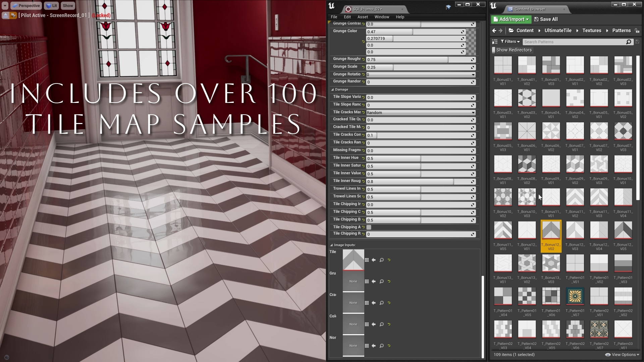Reset the Grunge texture input to default
Screen dimensions: 644x362
[x=389, y=281]
